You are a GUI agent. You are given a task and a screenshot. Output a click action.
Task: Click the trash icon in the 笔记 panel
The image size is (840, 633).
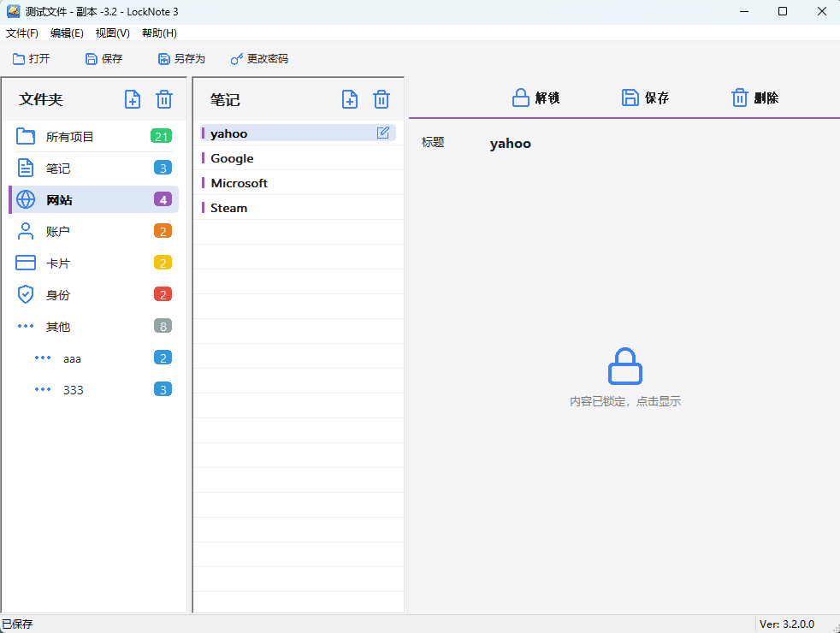(x=381, y=99)
